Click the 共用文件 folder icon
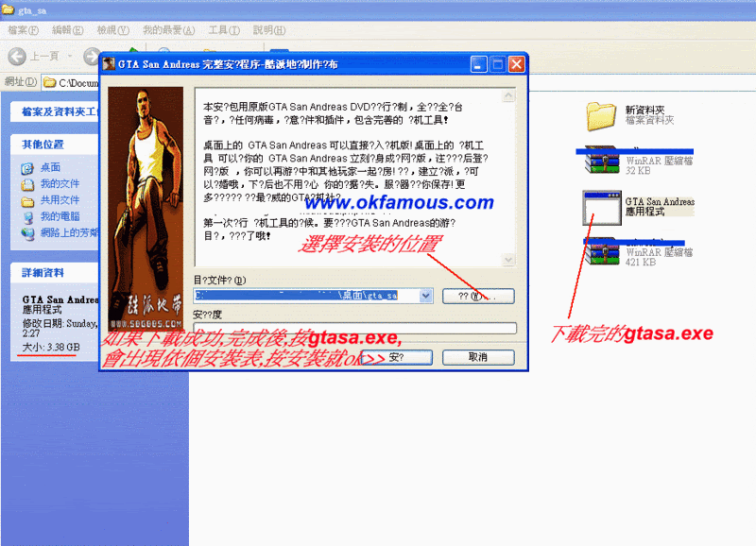This screenshot has width=756, height=546. point(27,201)
